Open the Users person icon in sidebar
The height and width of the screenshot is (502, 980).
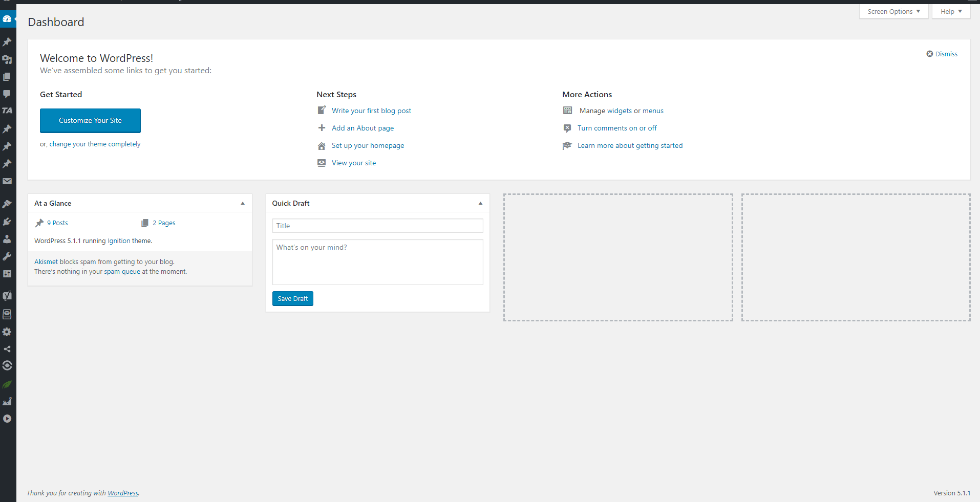[x=7, y=239]
